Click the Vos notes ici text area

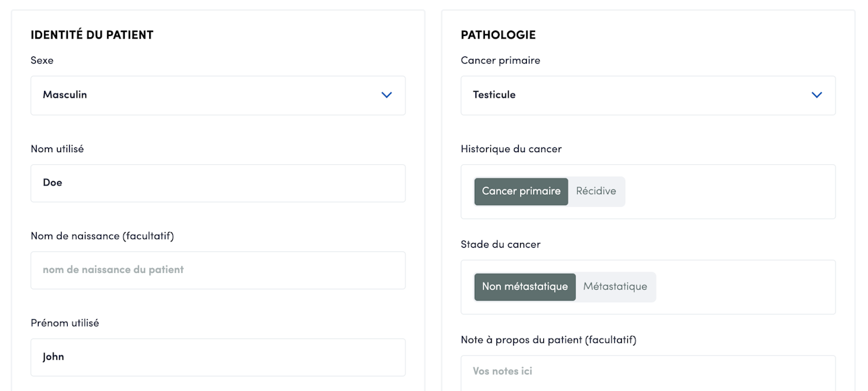click(647, 372)
